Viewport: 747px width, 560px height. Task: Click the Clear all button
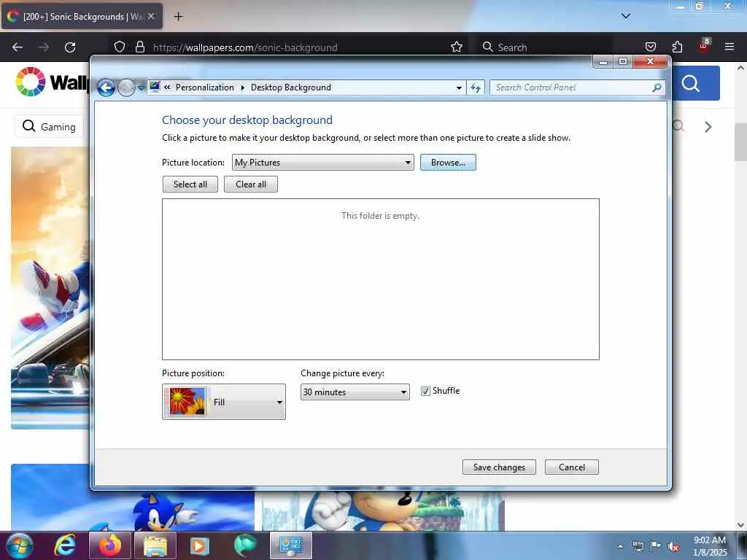coord(251,184)
